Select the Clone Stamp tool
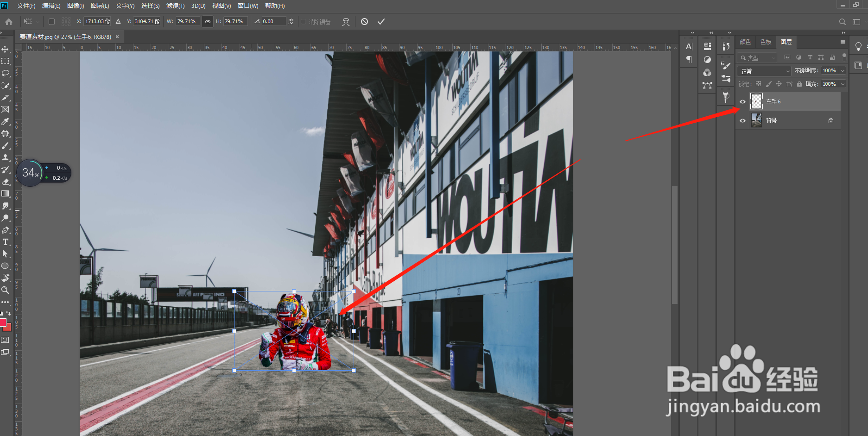The height and width of the screenshot is (436, 868). (6, 158)
